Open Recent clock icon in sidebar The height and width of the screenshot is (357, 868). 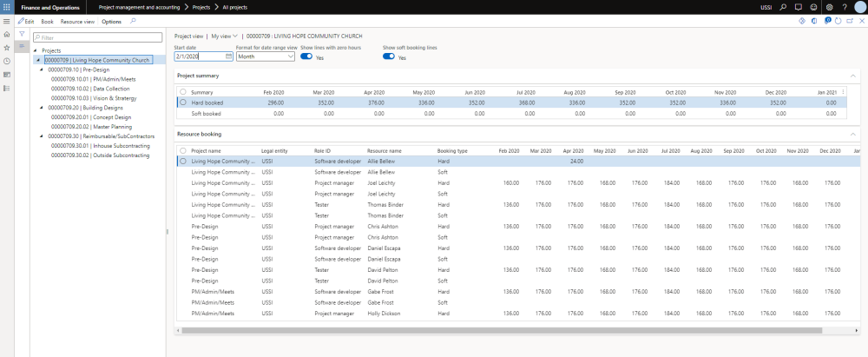tap(7, 61)
